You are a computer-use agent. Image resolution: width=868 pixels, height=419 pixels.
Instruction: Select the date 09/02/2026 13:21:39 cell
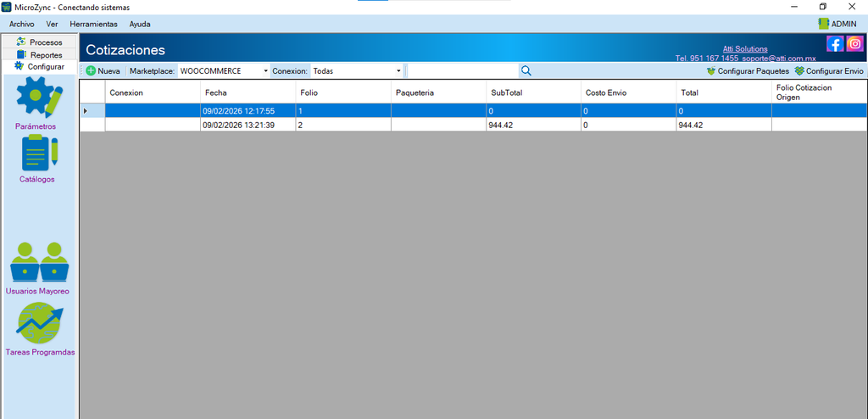(x=248, y=126)
